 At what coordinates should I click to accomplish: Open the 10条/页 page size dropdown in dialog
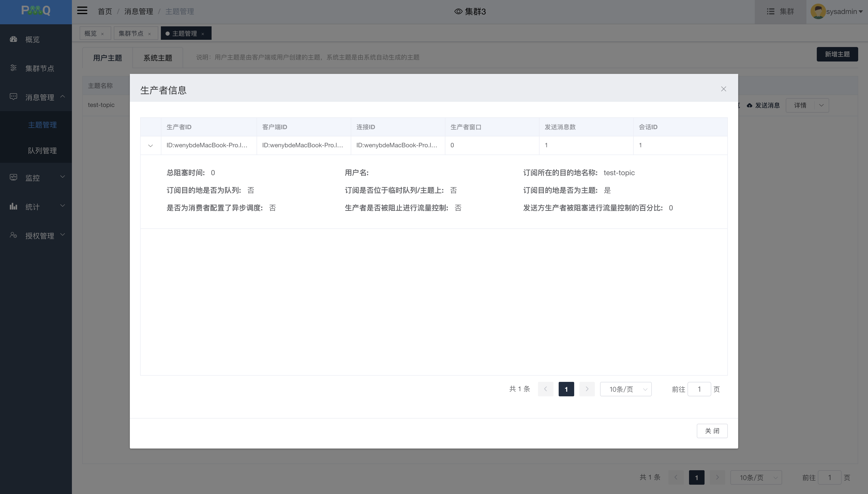click(626, 389)
